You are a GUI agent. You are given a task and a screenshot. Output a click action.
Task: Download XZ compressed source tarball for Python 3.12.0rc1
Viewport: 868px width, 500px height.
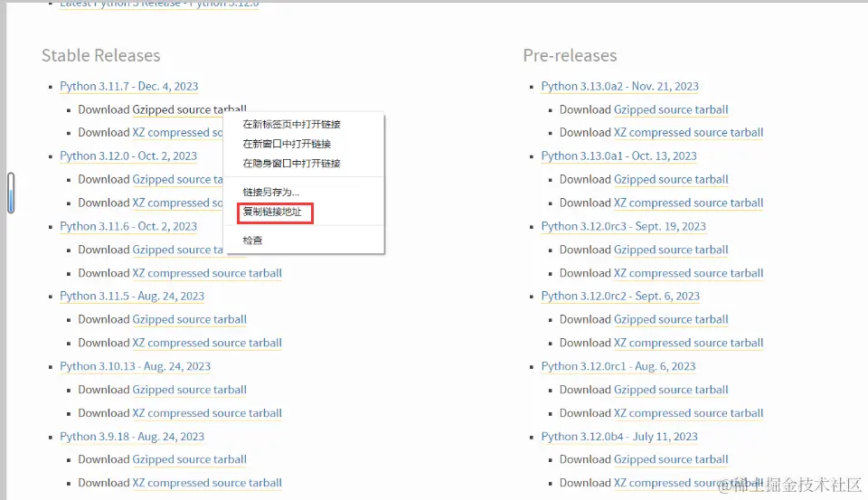click(x=689, y=413)
